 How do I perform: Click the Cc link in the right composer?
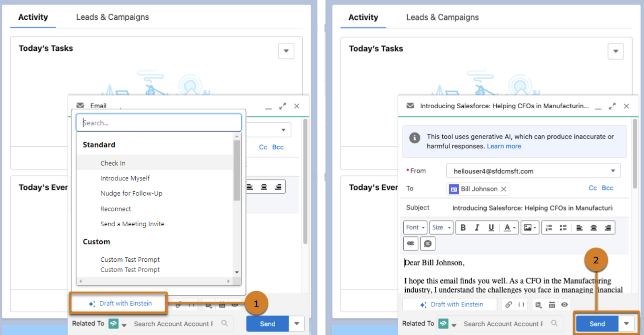[593, 188]
